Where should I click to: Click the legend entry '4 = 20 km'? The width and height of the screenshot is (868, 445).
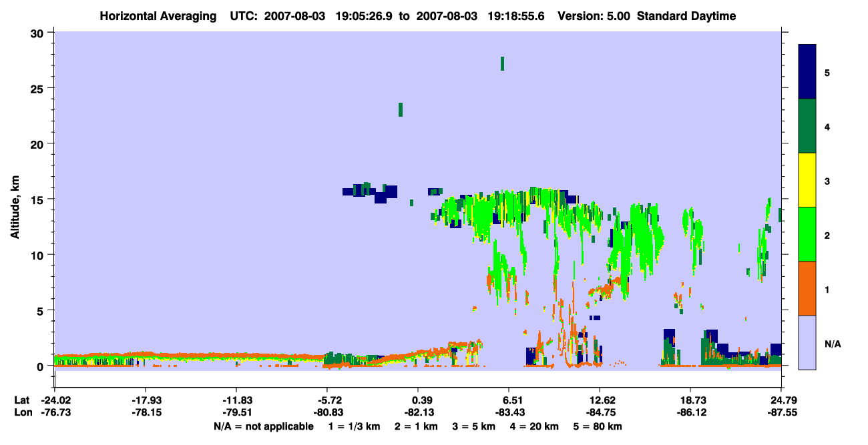pos(534,426)
